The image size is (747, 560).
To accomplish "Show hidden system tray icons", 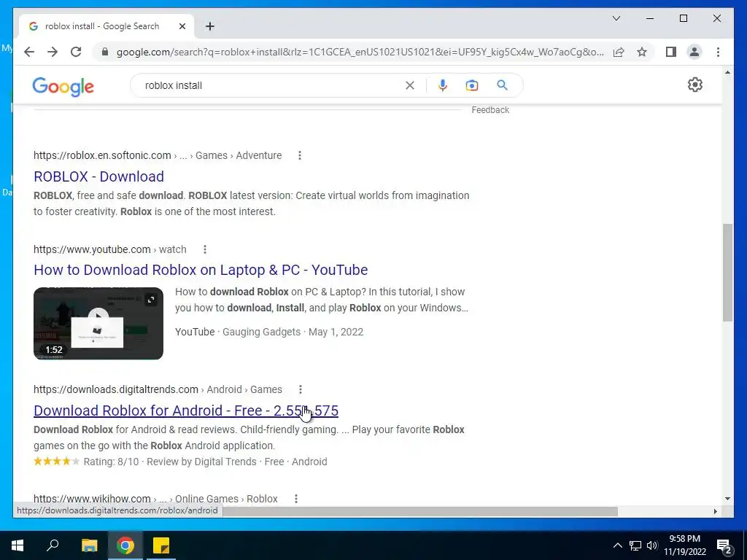I will [617, 545].
